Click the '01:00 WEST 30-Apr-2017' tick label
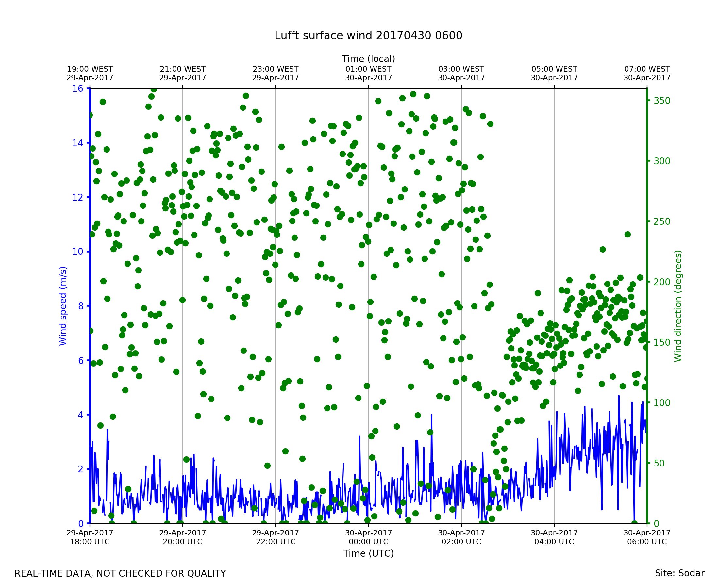 point(368,73)
